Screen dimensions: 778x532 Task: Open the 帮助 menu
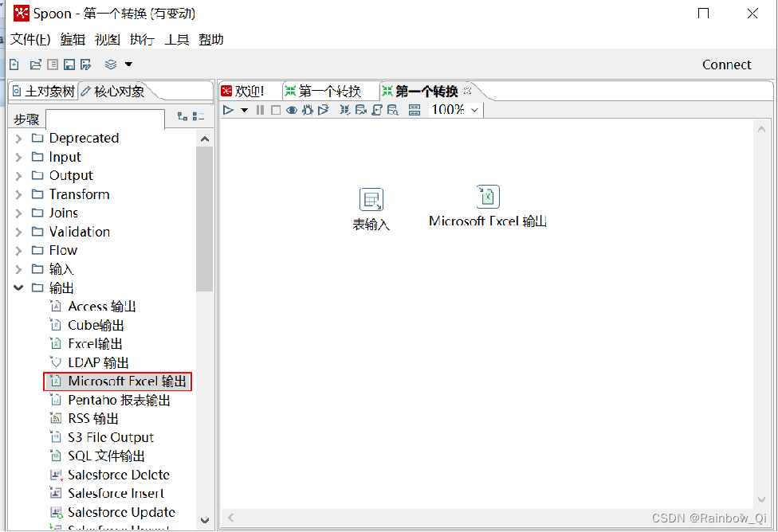pos(211,39)
